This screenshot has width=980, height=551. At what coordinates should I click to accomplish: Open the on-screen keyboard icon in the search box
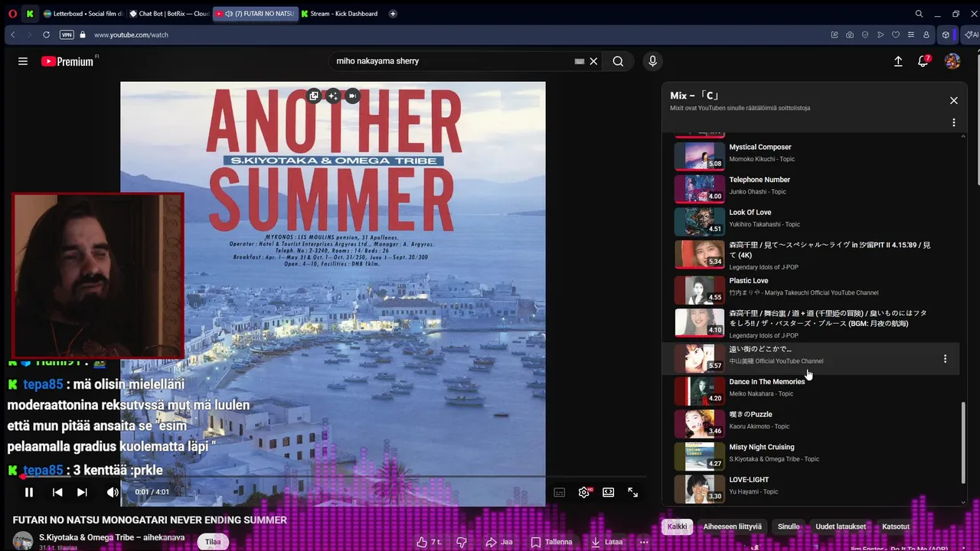[580, 61]
